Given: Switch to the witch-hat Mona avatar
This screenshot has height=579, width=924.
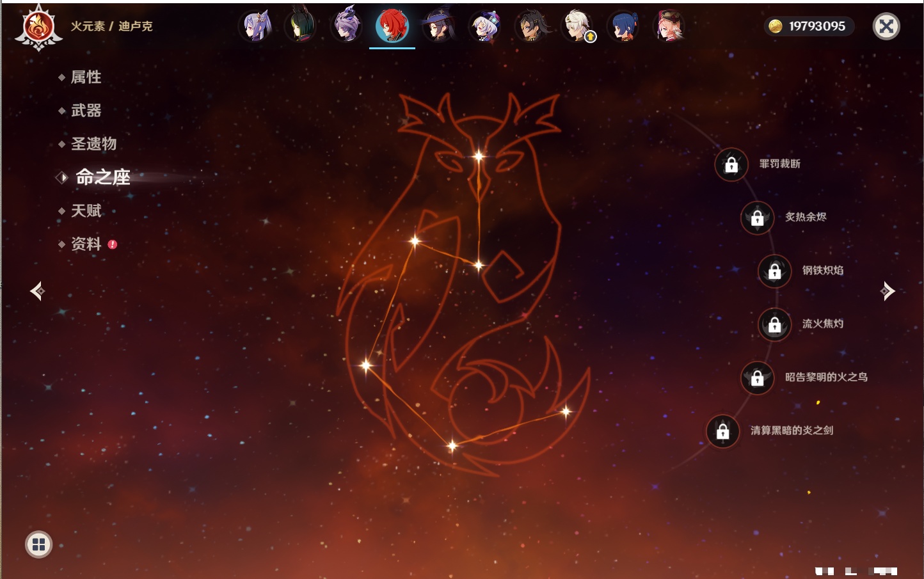Looking at the screenshot, I should click(x=438, y=27).
